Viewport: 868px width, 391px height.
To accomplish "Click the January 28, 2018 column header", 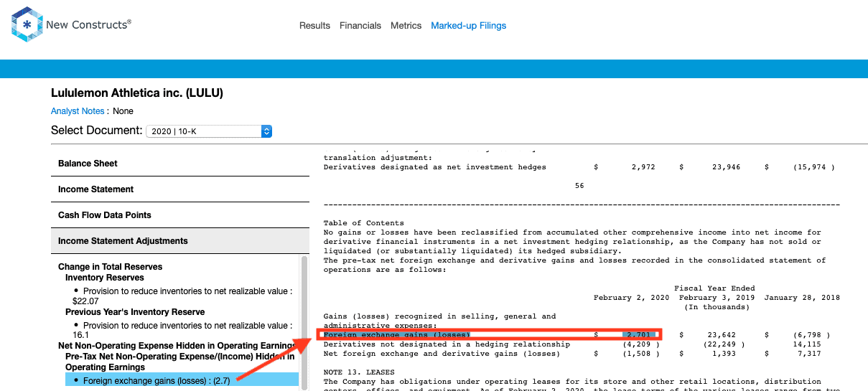I will tap(802, 298).
